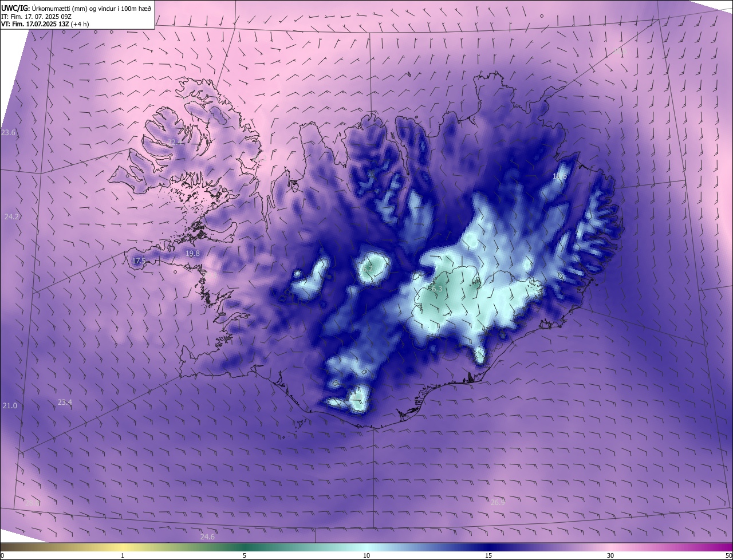The height and width of the screenshot is (560, 733).
Task: Click the 26.9 value label
Action: coord(498,502)
